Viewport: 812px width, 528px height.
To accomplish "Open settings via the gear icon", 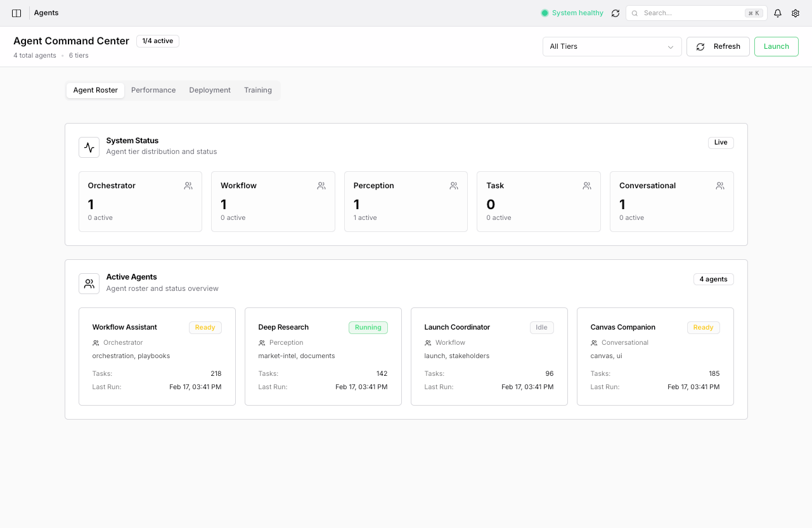I will (796, 13).
